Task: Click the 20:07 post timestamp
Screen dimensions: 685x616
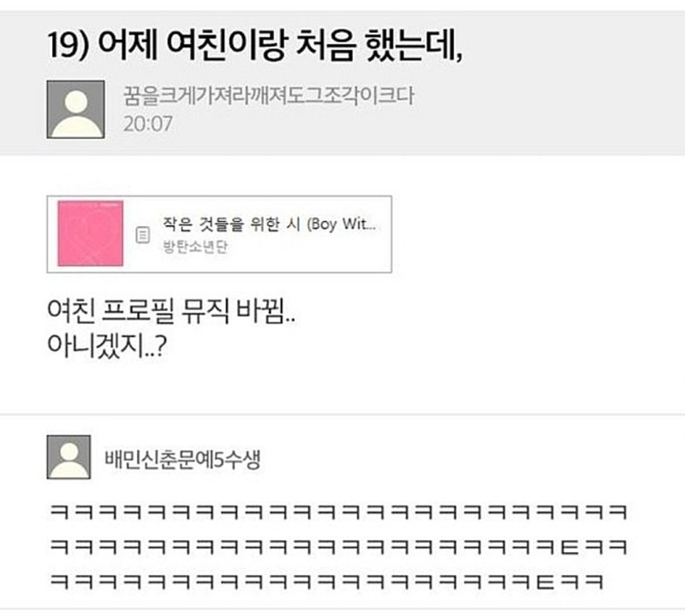Action: click(148, 124)
